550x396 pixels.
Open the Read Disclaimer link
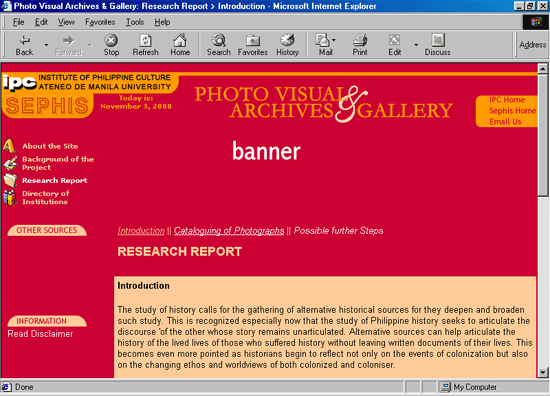pyautogui.click(x=40, y=334)
